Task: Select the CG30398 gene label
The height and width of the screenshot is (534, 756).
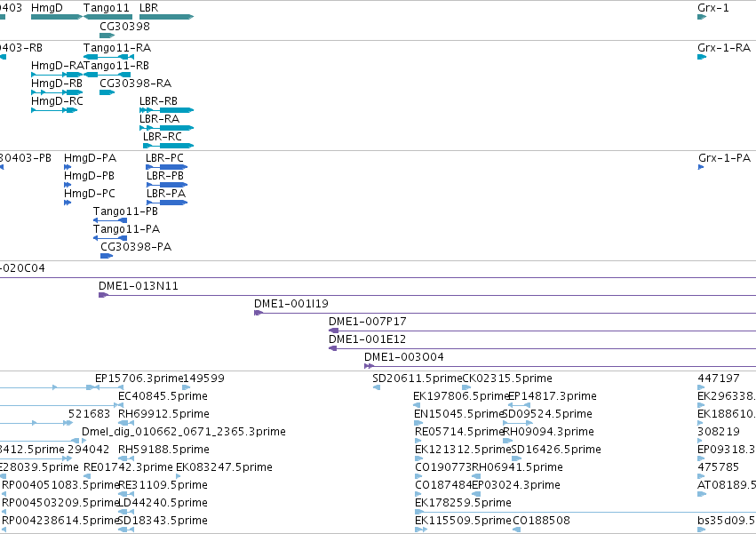Action: pos(124,26)
